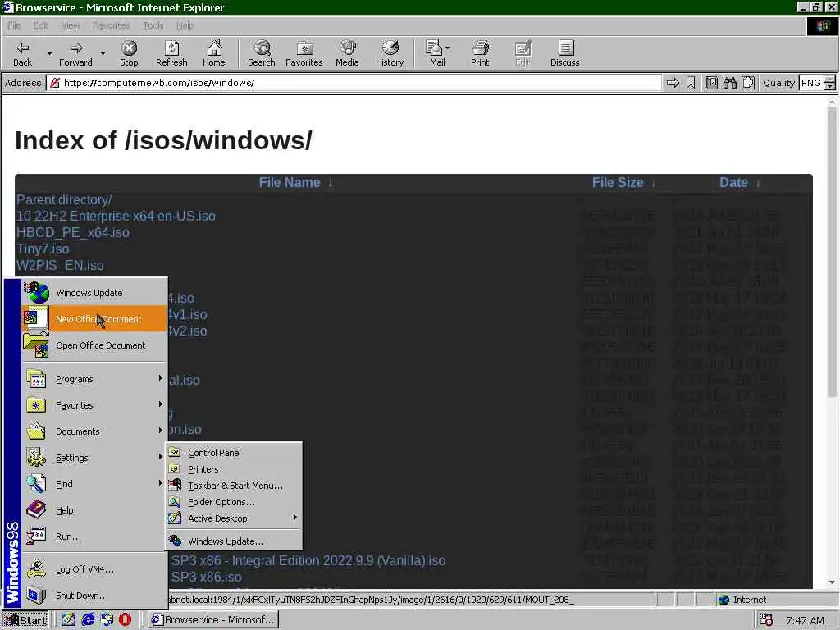Select Windows Update in Start menu

(95, 293)
